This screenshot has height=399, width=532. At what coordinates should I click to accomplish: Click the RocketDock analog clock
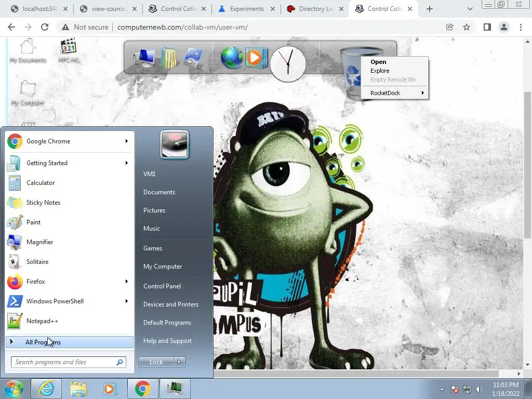[288, 64]
